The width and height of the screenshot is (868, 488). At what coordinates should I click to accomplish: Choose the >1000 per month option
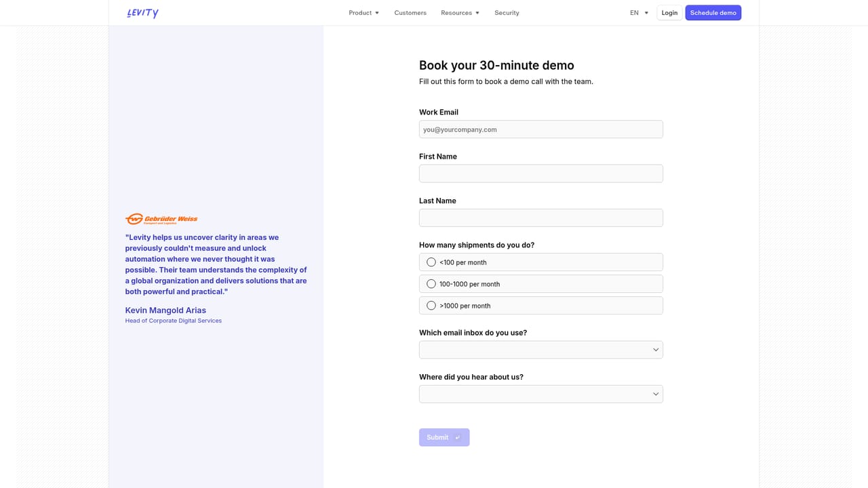541,306
